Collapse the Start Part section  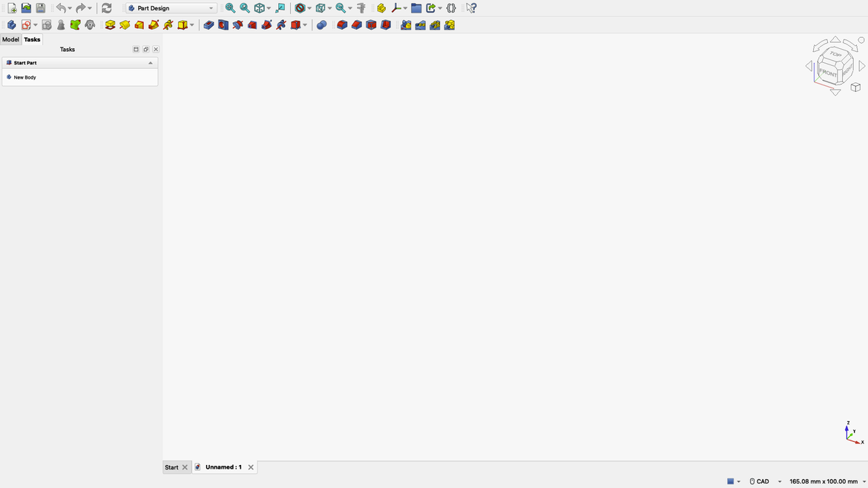click(x=151, y=62)
